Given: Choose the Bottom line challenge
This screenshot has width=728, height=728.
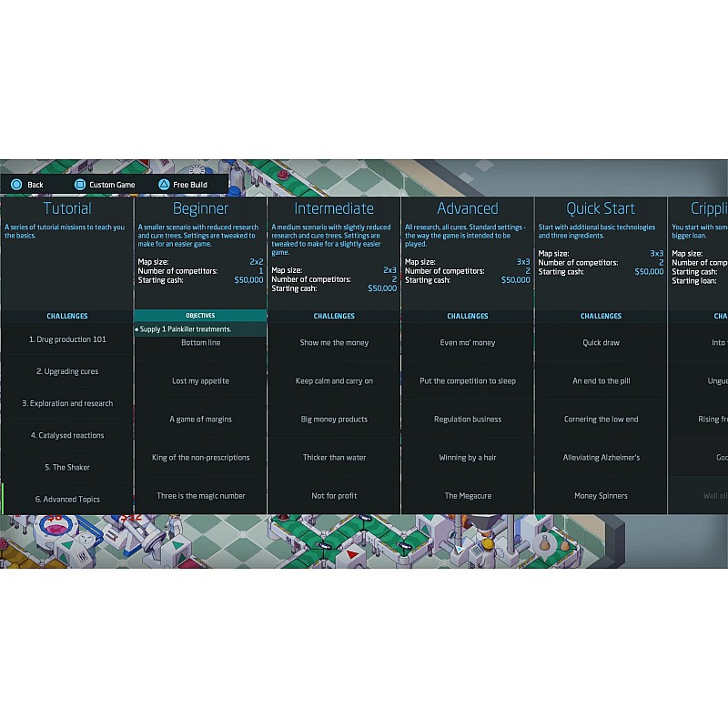Looking at the screenshot, I should click(x=200, y=343).
